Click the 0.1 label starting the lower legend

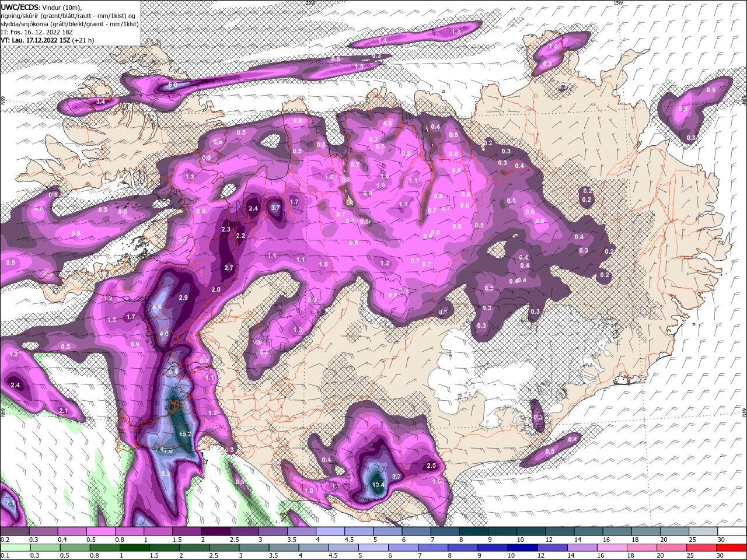[x=5, y=556]
